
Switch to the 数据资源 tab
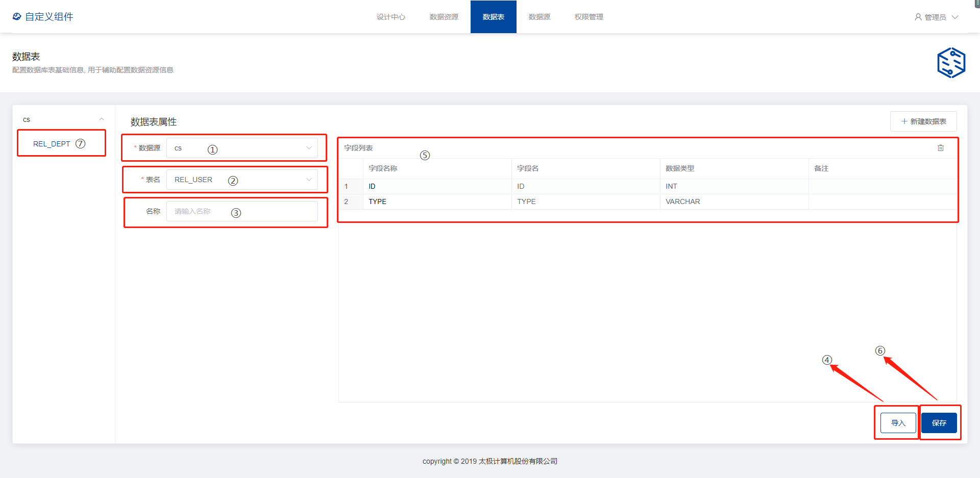(444, 17)
